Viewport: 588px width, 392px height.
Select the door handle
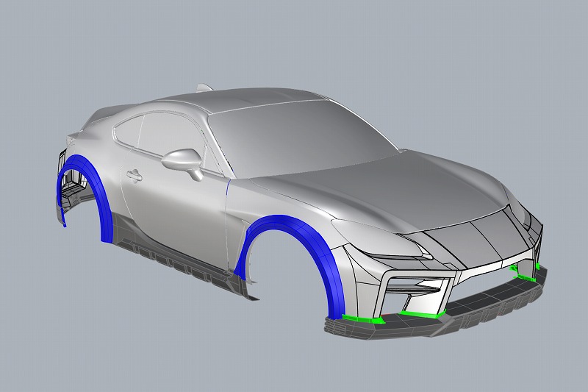(x=134, y=176)
